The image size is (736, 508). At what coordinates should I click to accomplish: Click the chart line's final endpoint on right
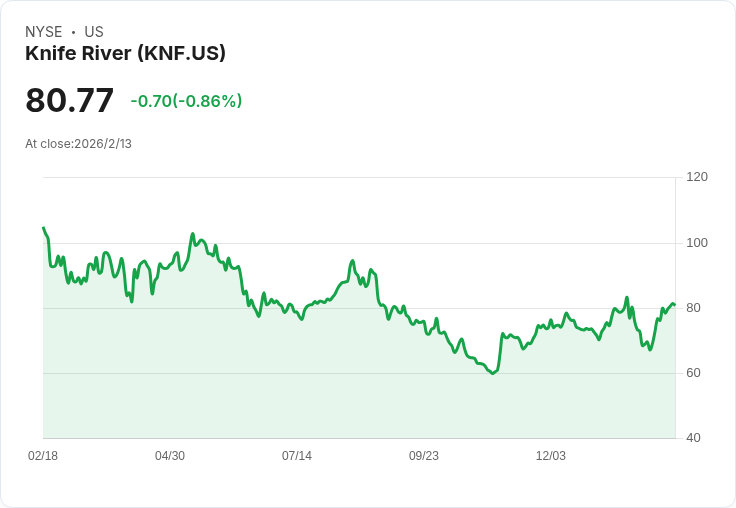675,305
